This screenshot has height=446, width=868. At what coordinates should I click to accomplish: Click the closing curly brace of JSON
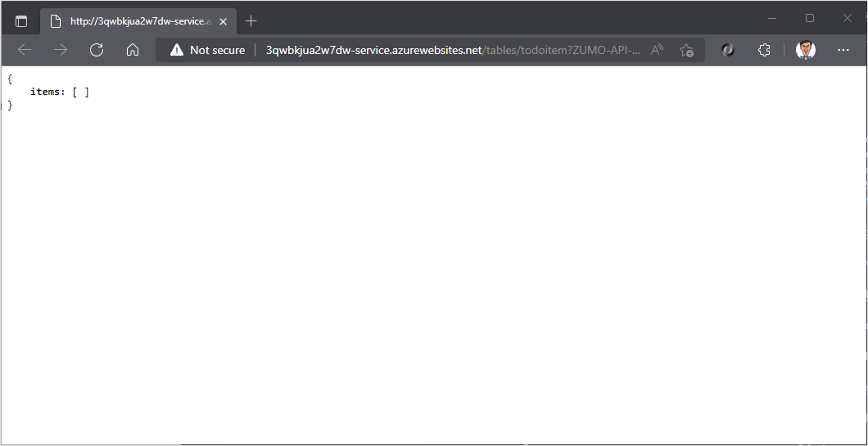click(9, 105)
